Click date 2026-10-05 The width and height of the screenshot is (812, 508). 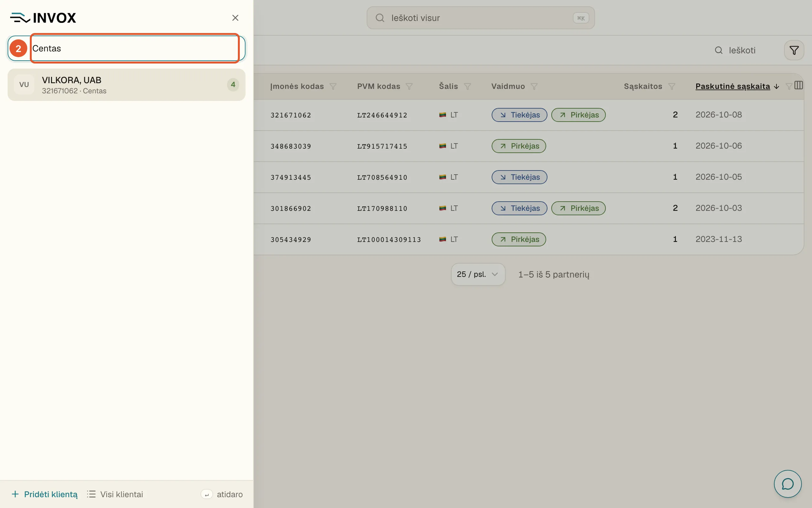pyautogui.click(x=718, y=177)
